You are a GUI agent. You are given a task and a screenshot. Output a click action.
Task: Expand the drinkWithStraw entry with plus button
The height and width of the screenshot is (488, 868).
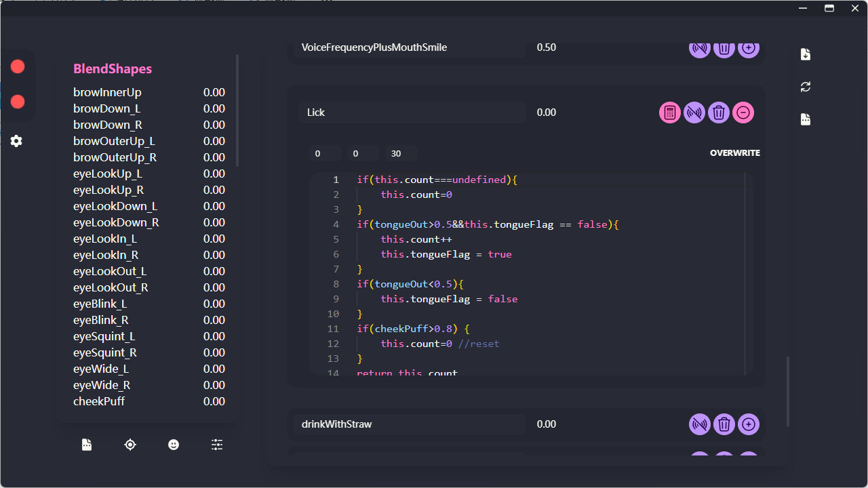749,424
